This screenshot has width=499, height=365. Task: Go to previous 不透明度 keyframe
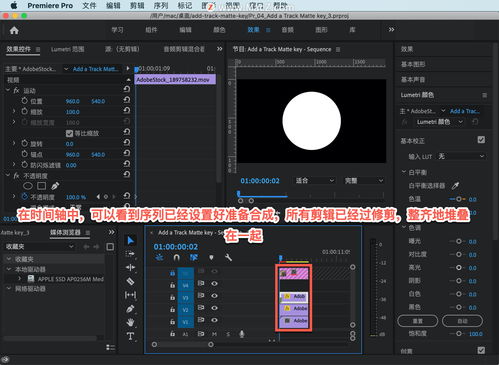(98, 197)
